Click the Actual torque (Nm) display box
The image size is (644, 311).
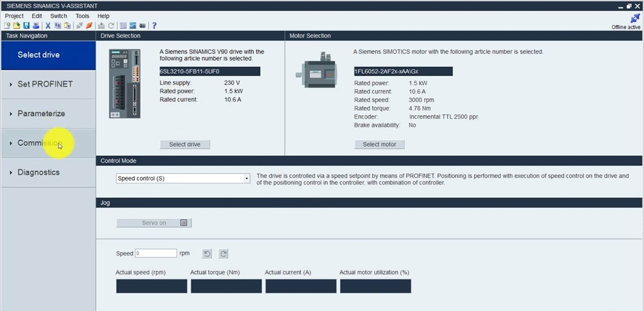pyautogui.click(x=226, y=286)
